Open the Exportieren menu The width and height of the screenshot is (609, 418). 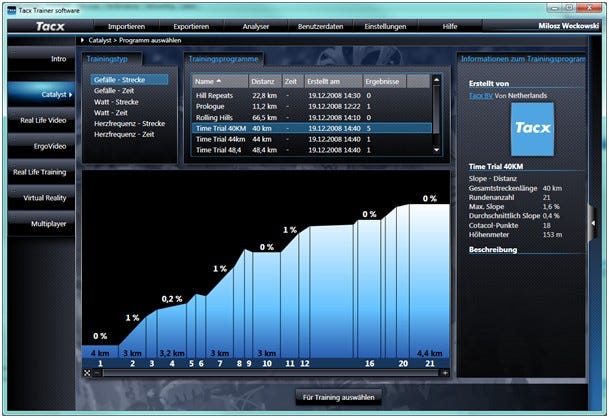point(191,26)
